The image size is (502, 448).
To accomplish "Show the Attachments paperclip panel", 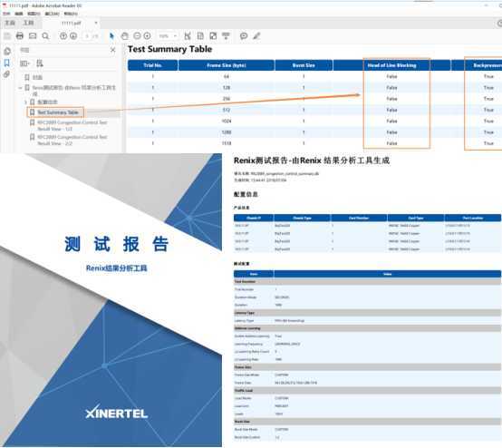I will click(x=6, y=74).
